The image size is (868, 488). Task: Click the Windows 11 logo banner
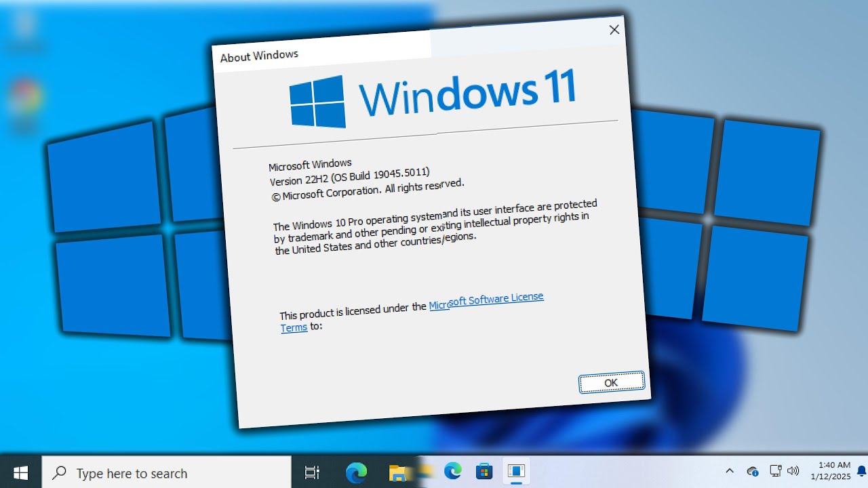point(433,98)
